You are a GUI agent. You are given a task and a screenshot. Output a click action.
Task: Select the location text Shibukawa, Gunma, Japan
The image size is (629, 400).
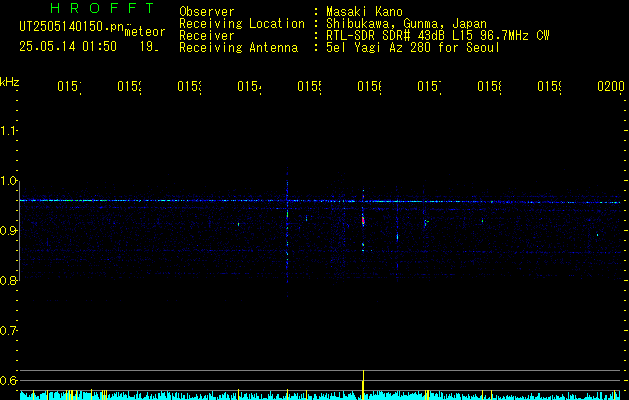(406, 24)
